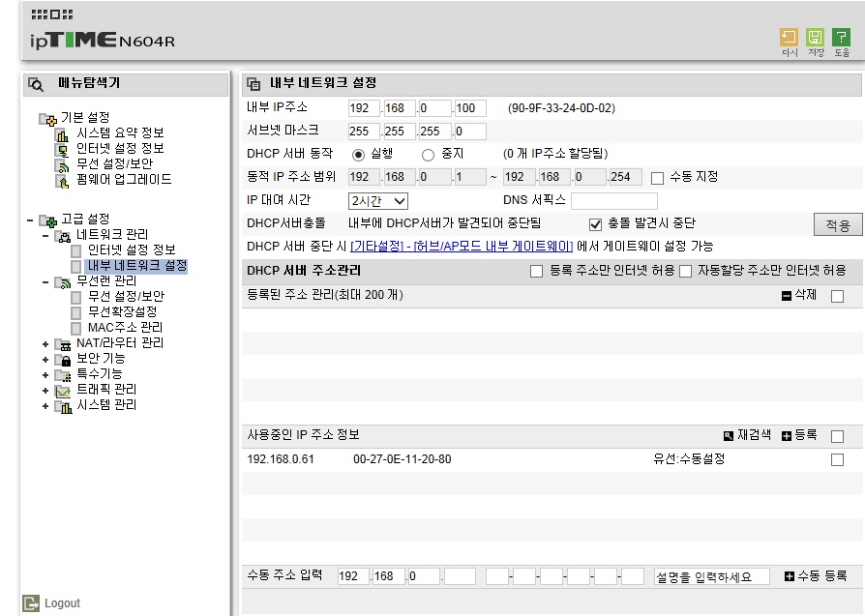This screenshot has height=616, width=865.
Task: Open the 도움 help icon
Action: [x=841, y=38]
